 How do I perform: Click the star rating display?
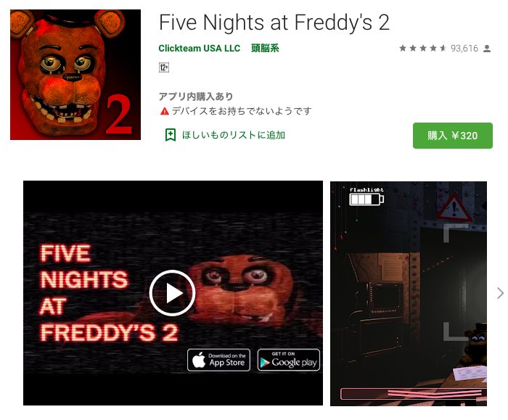(x=423, y=49)
